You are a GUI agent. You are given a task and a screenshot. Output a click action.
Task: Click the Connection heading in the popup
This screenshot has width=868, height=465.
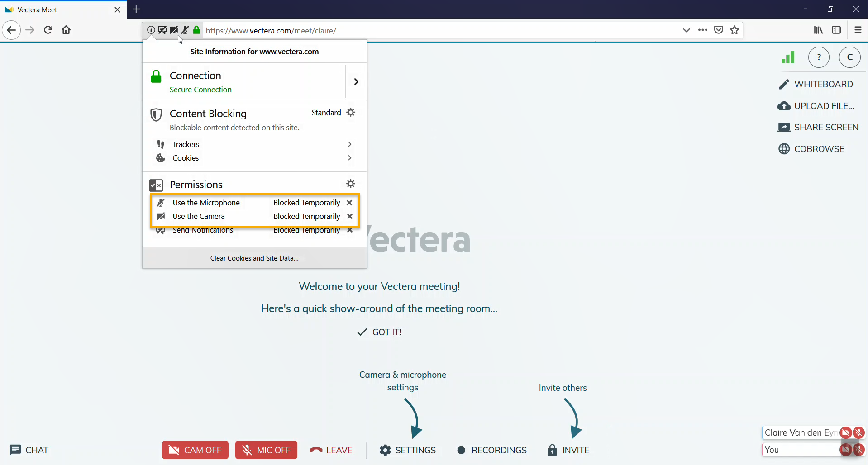click(x=196, y=76)
